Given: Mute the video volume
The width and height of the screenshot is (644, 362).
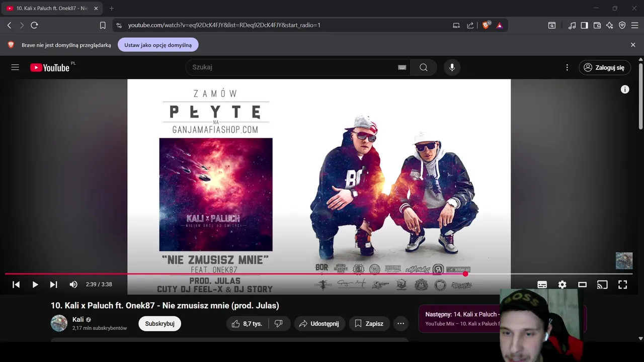Looking at the screenshot, I should 73,285.
